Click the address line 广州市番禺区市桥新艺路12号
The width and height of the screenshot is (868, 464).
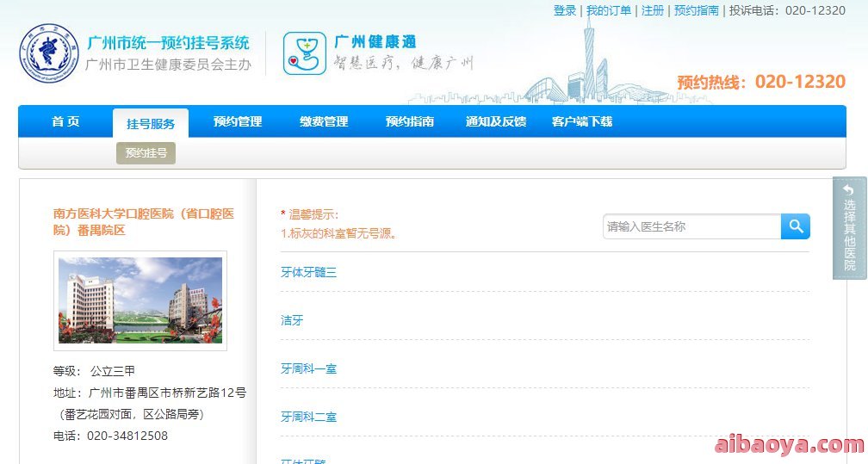[150, 393]
